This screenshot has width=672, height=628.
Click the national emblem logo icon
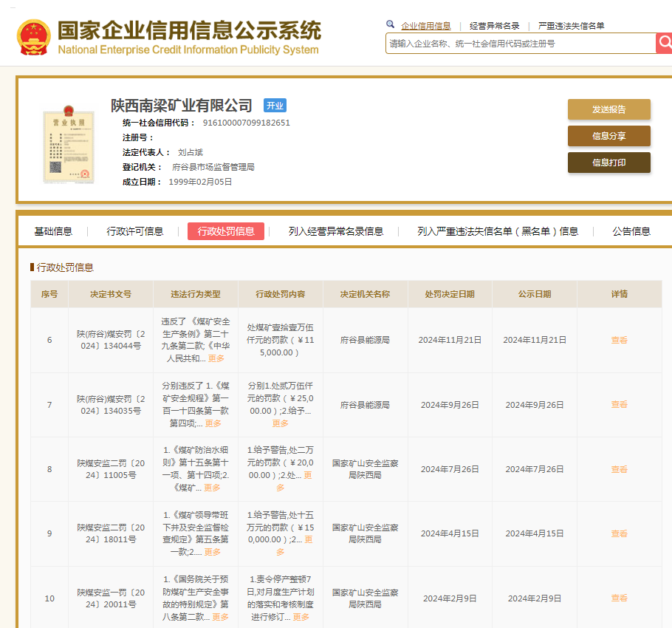coord(33,37)
